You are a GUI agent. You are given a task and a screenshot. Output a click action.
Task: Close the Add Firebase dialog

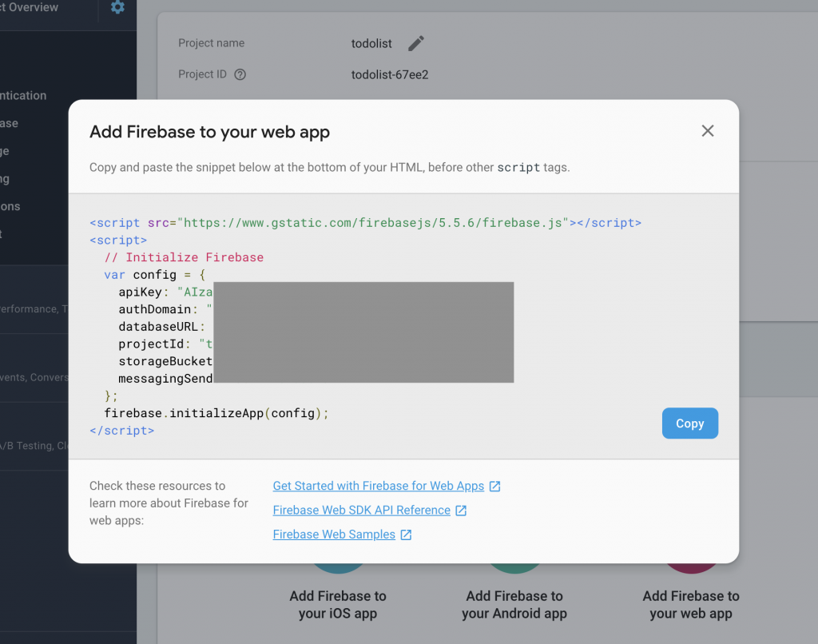click(707, 131)
